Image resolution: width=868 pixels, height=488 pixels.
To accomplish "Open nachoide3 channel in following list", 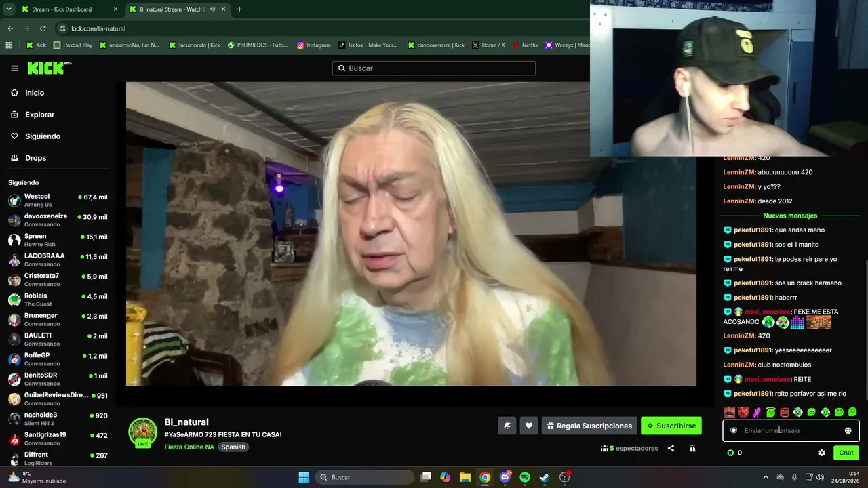I will tap(58, 418).
